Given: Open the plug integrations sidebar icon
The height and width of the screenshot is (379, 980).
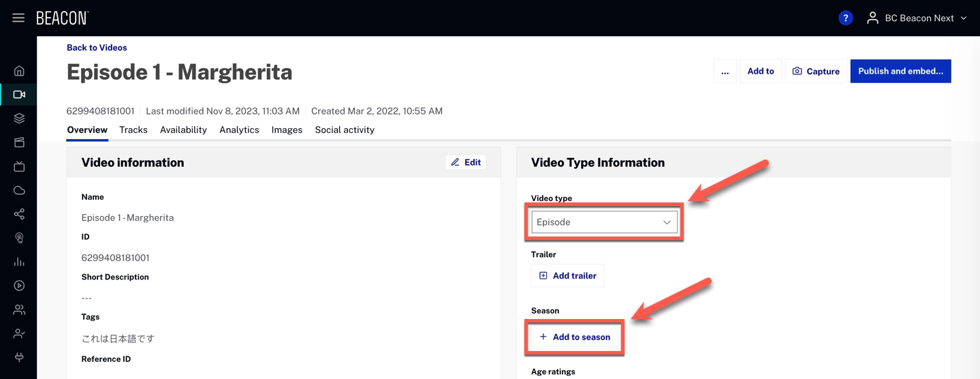Looking at the screenshot, I should pyautogui.click(x=19, y=357).
